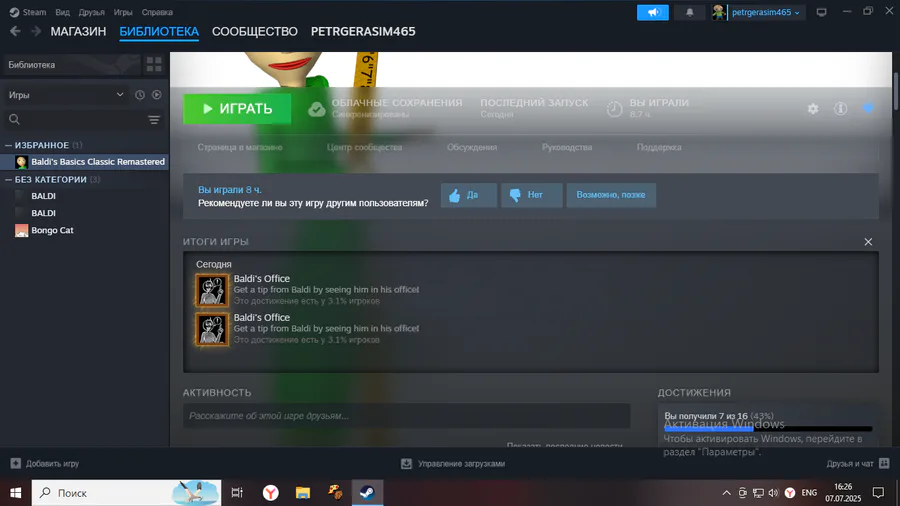
Task: Click the cloud saves status icon
Action: [316, 108]
